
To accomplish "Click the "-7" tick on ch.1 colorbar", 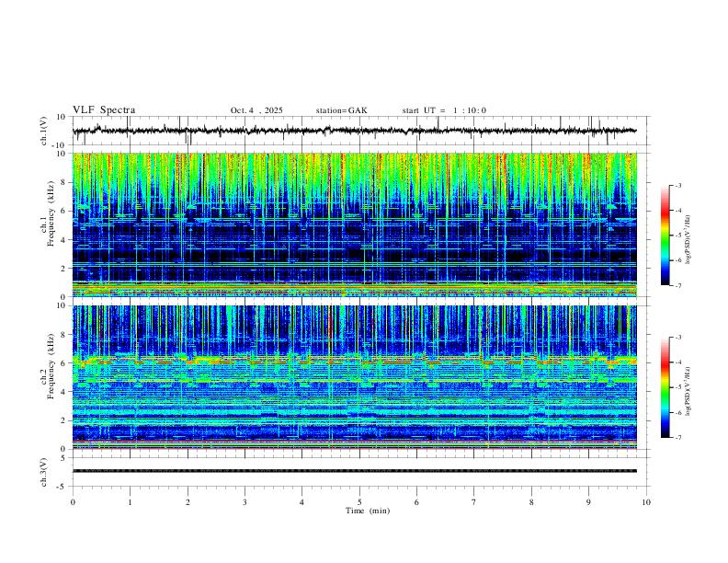I will click(677, 285).
